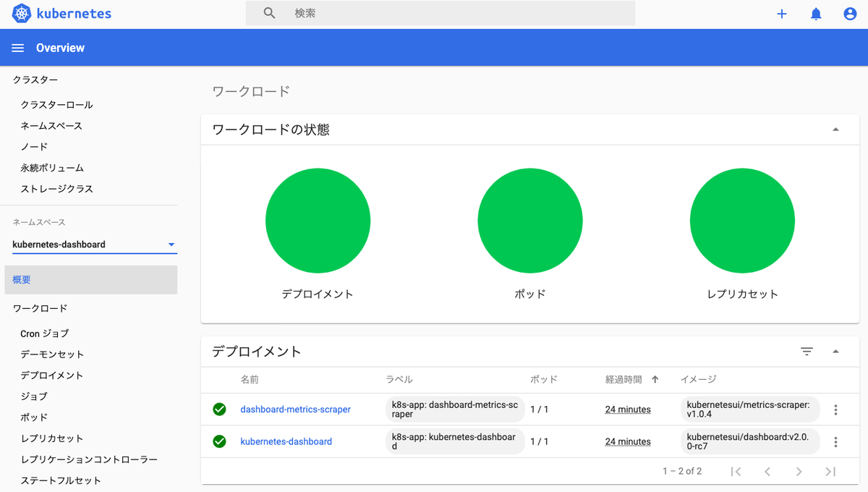
Task: Sort by 名前 column header
Action: [250, 379]
